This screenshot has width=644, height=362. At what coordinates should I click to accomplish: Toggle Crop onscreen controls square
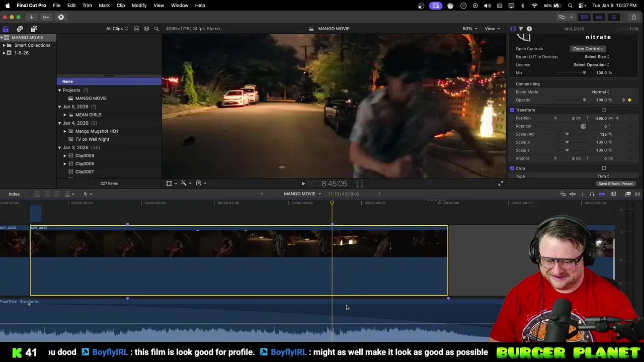pos(604,168)
